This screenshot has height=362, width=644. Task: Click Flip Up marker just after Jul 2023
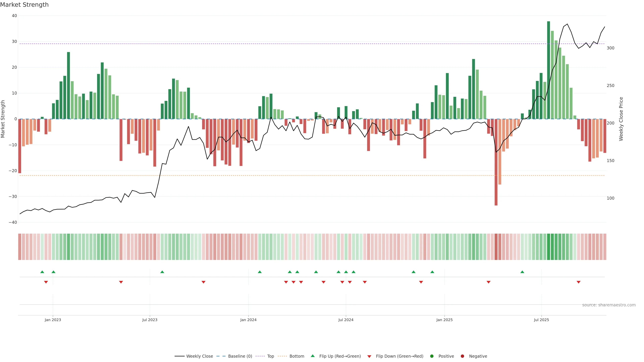(162, 272)
